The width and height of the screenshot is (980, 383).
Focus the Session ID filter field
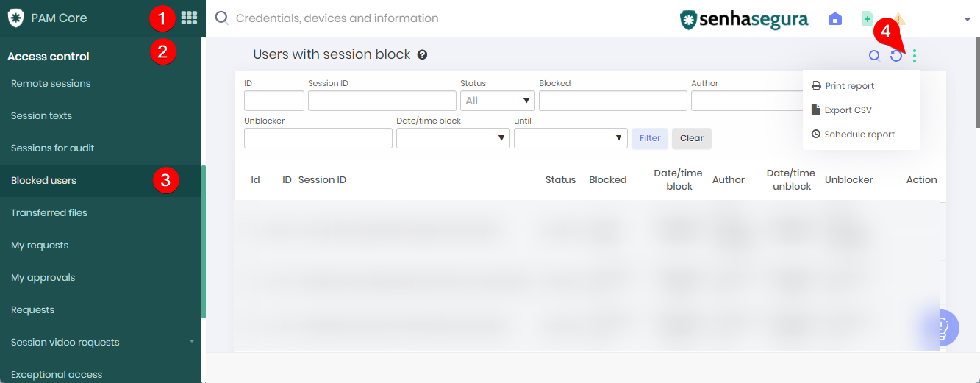click(x=382, y=101)
